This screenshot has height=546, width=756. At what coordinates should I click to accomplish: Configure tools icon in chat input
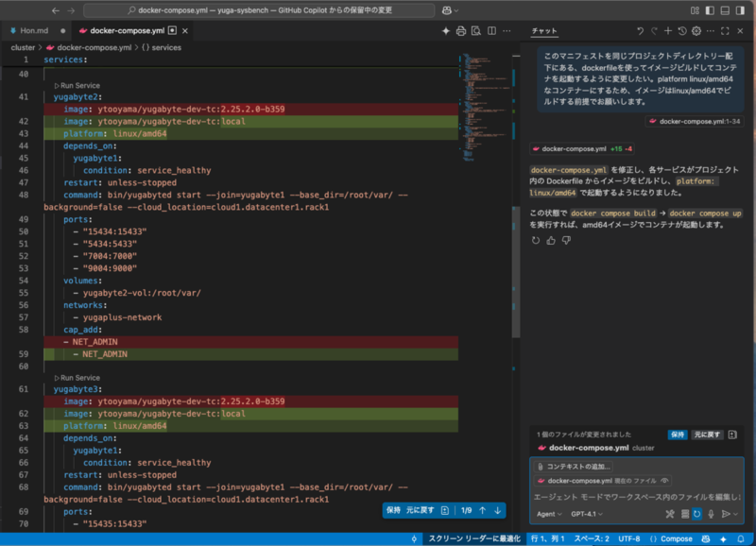tap(670, 514)
